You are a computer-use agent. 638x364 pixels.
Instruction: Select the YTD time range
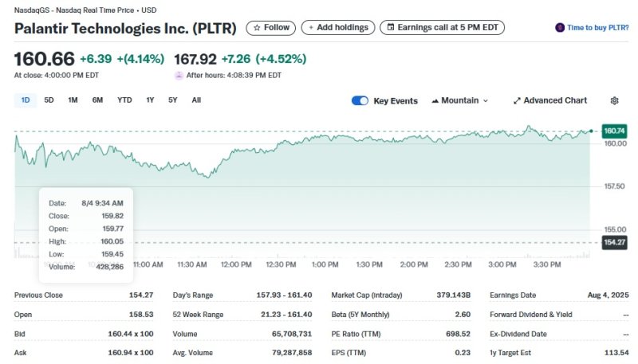point(124,100)
